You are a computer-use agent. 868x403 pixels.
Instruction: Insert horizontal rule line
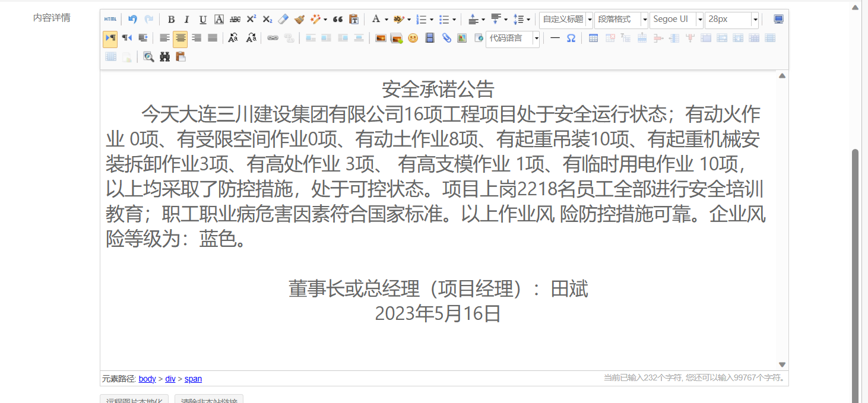coord(555,38)
